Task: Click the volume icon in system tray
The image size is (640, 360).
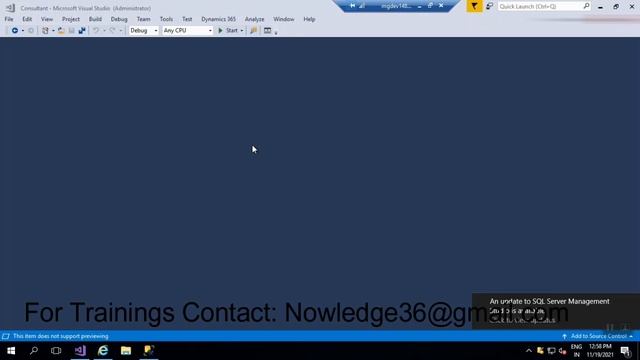Action: coord(562,351)
